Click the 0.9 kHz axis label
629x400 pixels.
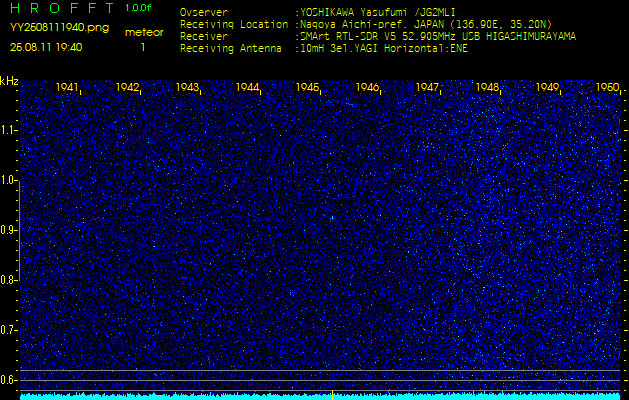coord(7,230)
